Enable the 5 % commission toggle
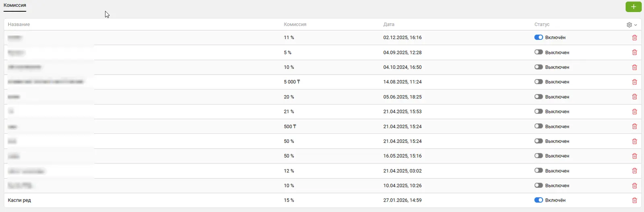Screen dimensions: 644x212 click(x=539, y=52)
